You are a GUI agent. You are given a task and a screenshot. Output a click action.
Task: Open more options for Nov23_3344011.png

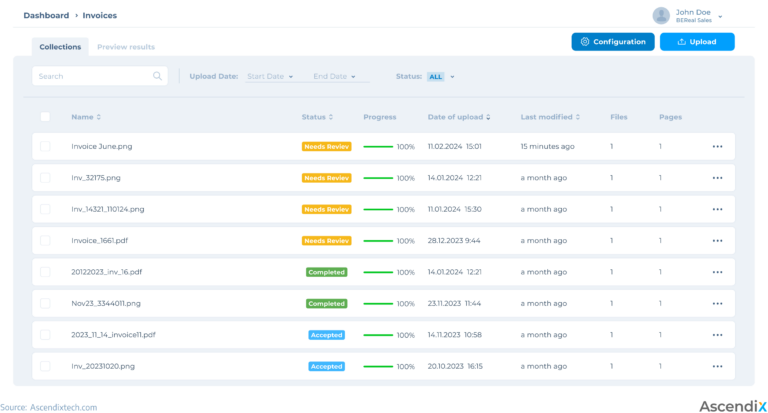pos(717,304)
